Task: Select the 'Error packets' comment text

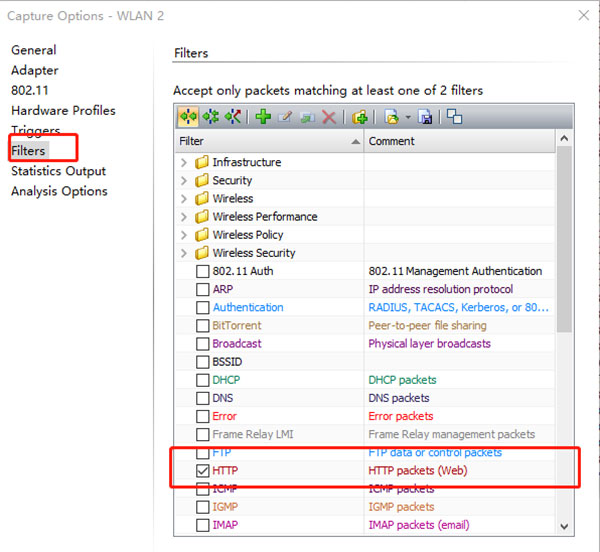Action: point(401,416)
